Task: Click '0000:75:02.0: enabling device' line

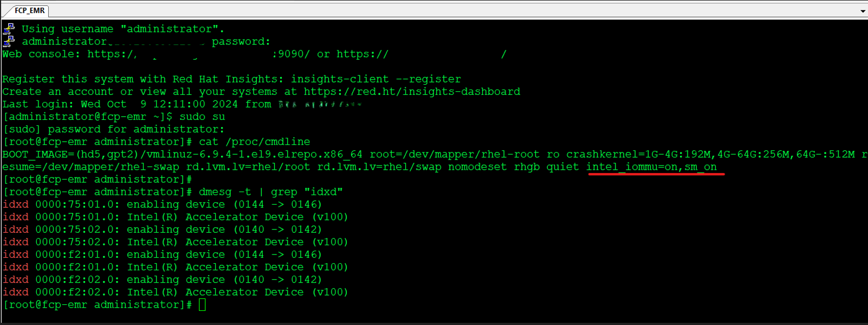Action: tap(162, 230)
